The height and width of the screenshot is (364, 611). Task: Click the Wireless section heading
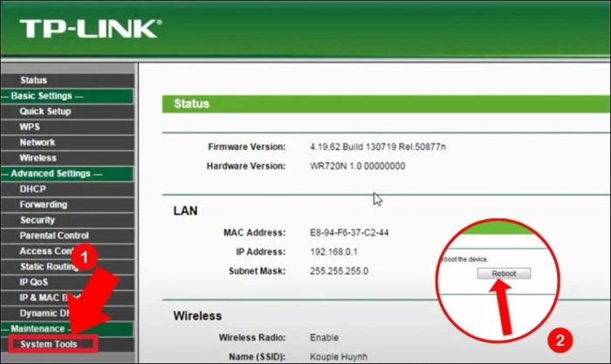197,316
